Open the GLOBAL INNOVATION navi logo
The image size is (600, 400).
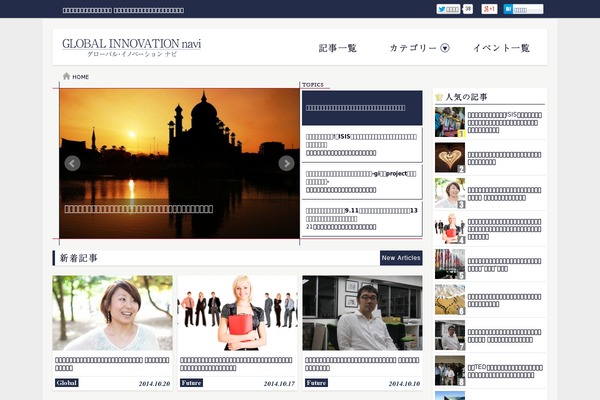(x=131, y=47)
